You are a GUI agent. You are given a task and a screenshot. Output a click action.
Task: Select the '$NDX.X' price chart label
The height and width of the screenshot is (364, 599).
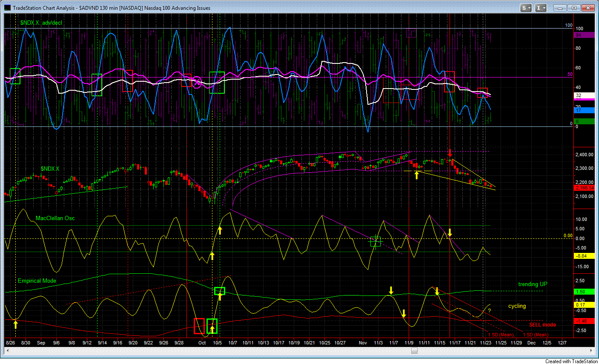pyautogui.click(x=50, y=169)
